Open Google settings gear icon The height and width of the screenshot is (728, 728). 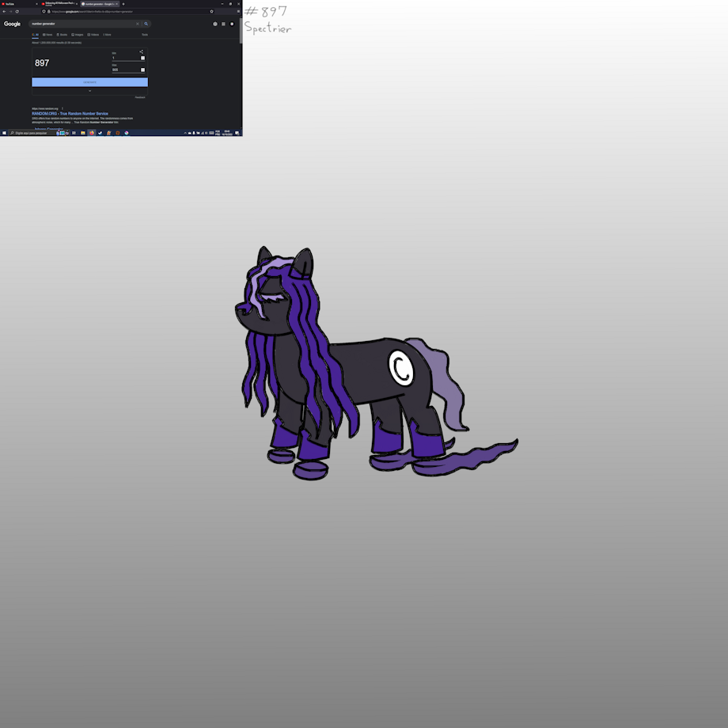click(215, 24)
